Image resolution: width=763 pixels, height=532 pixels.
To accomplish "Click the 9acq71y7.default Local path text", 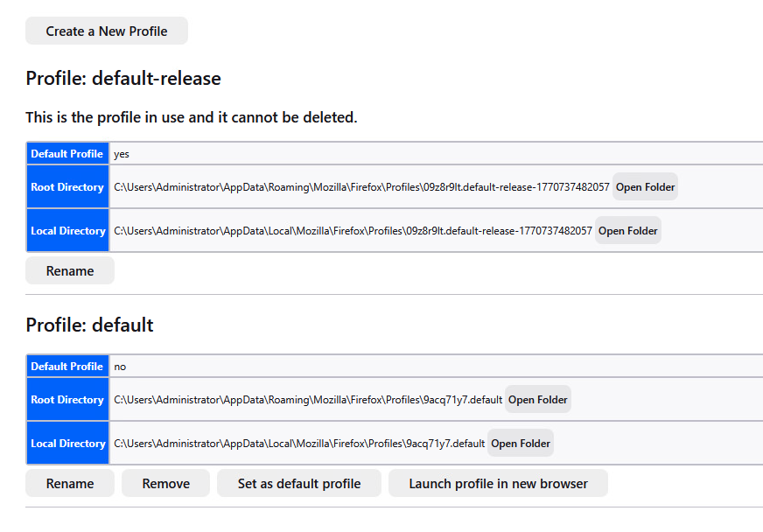I will pos(299,444).
